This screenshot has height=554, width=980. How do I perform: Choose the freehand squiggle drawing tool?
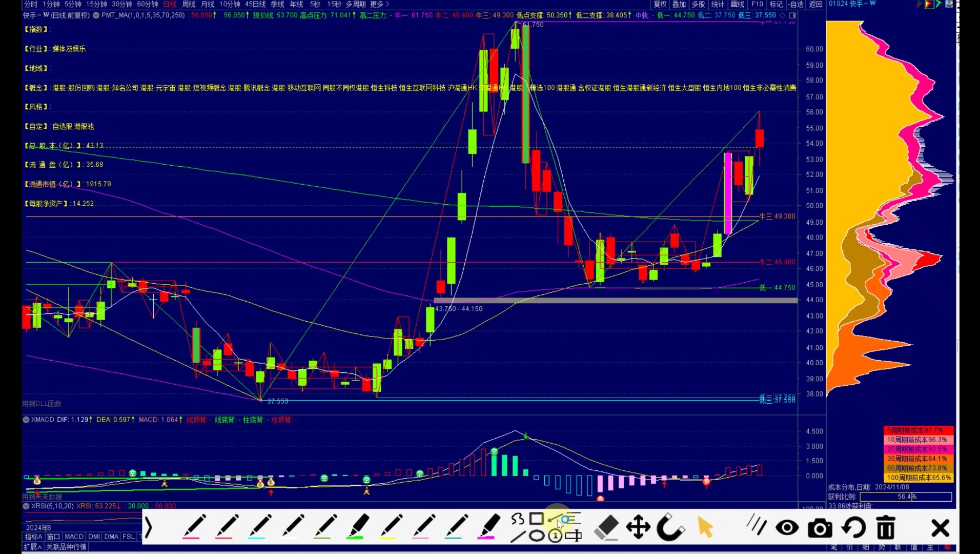pyautogui.click(x=518, y=519)
